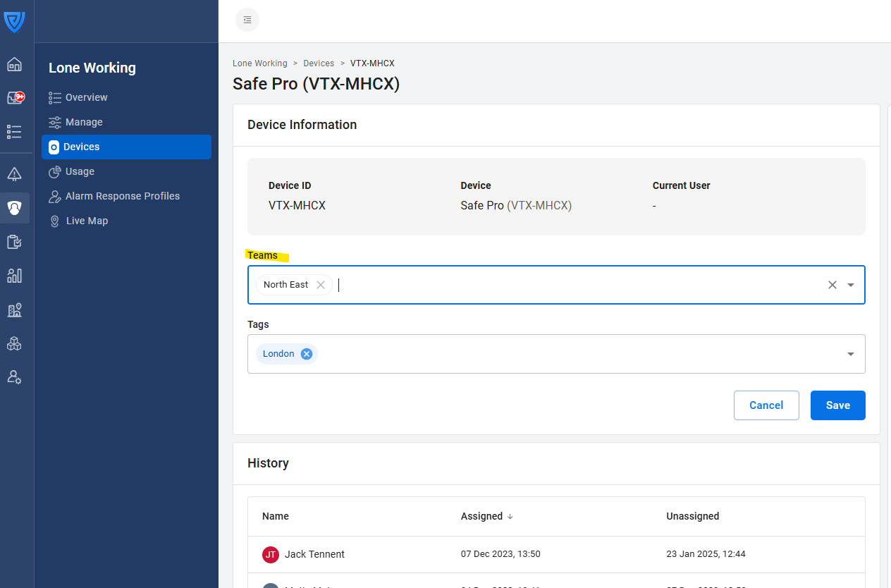
Task: Open the bar chart reports icon
Action: coord(14,276)
